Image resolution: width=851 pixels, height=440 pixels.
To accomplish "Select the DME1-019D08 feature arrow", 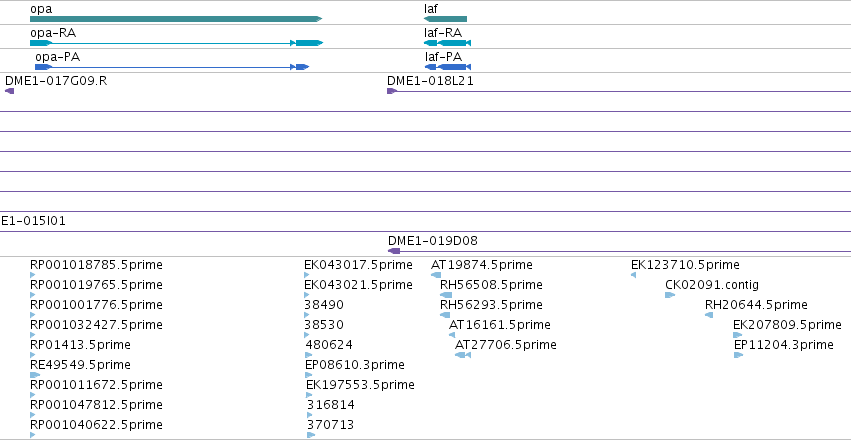I will click(394, 251).
